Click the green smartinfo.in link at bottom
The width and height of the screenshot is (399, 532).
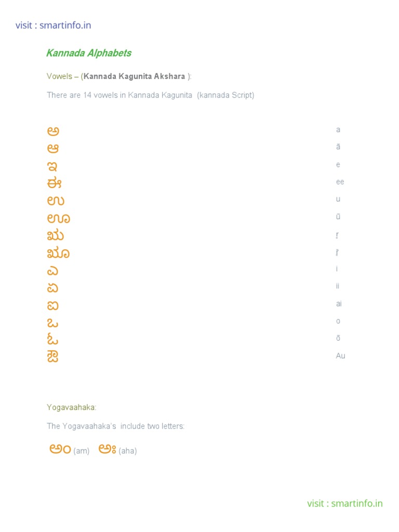(344, 503)
